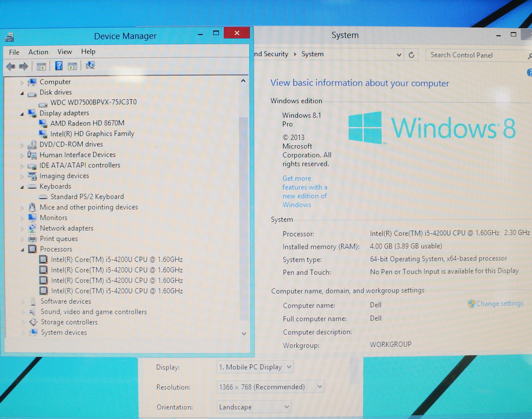Expand the IDE ATA/ATAPI controllers node
This screenshot has width=532, height=419.
tap(22, 166)
